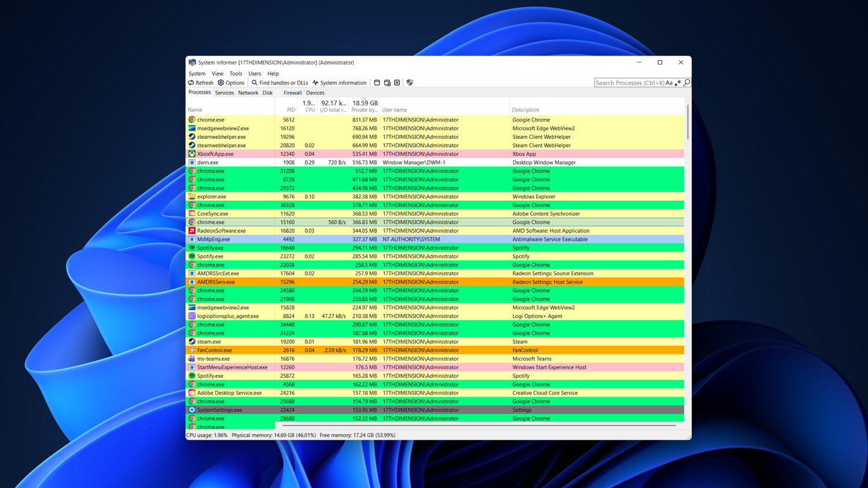
Task: Click the 'Creative Cloud Core Service' description
Action: 545,393
